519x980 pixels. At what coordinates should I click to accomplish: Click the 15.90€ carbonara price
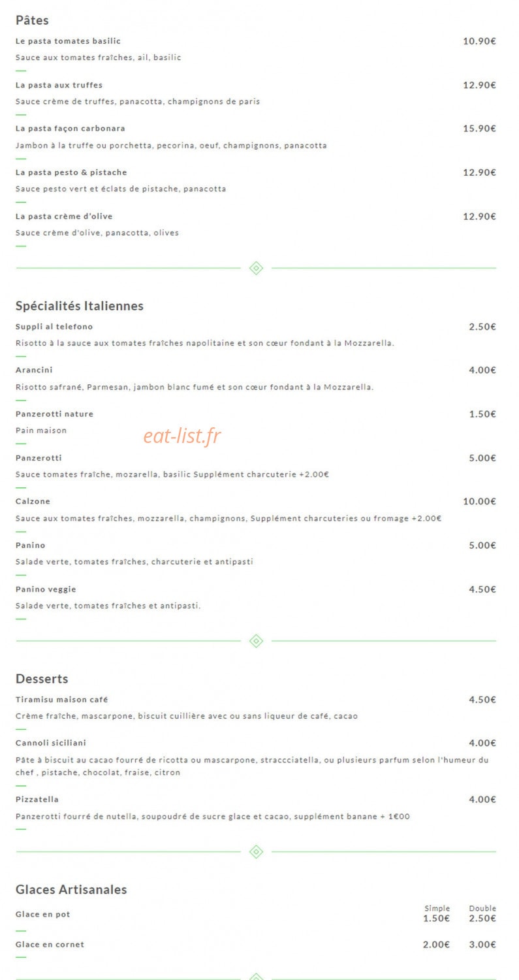pyautogui.click(x=479, y=129)
